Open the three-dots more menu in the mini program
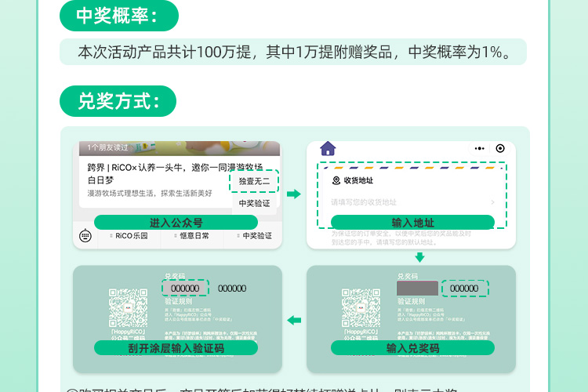 [x=479, y=148]
